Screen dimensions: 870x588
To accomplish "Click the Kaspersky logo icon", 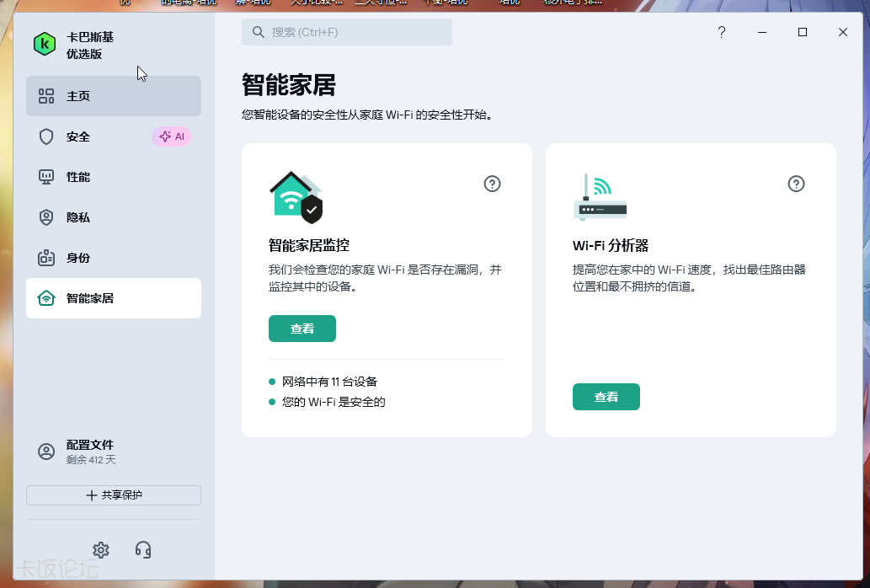I will (45, 45).
